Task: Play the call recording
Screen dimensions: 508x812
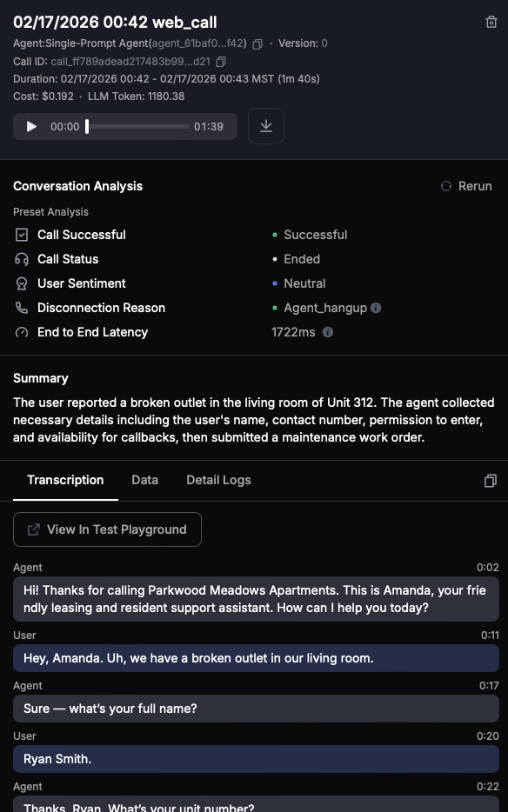Action: pos(31,125)
